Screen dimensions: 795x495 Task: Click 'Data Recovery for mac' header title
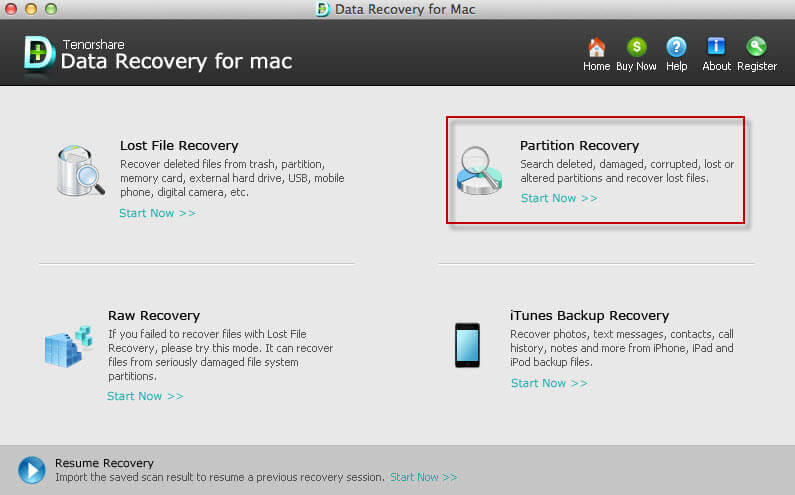(x=176, y=61)
